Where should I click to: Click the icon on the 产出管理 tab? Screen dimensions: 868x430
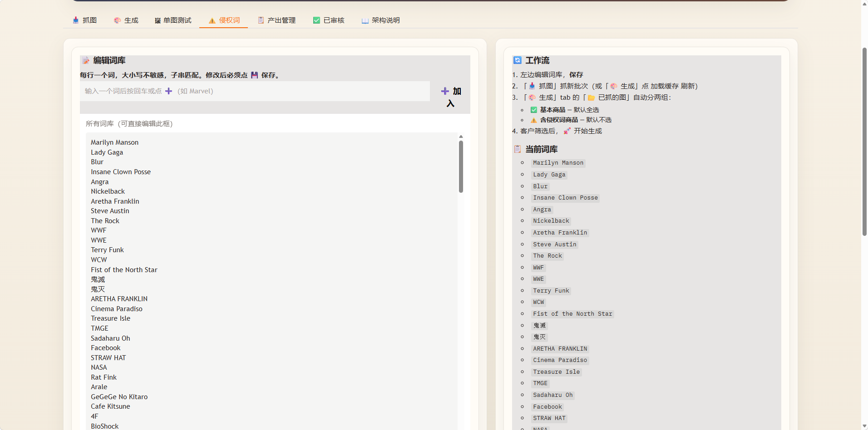point(261,20)
